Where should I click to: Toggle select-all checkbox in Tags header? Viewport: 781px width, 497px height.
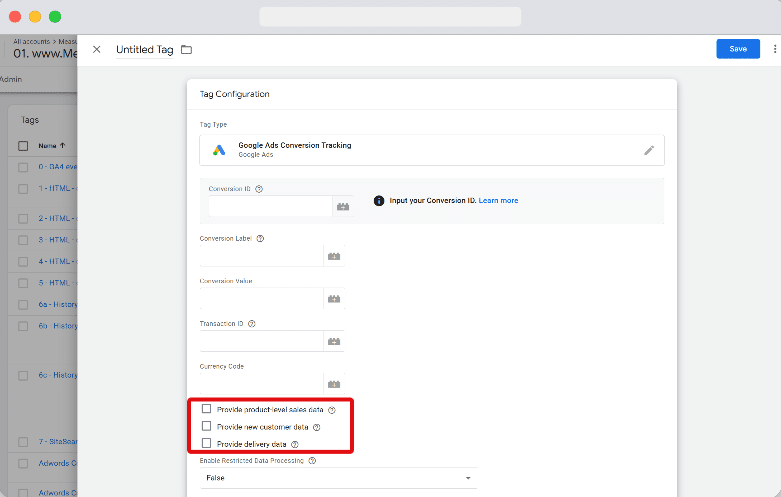[23, 146]
